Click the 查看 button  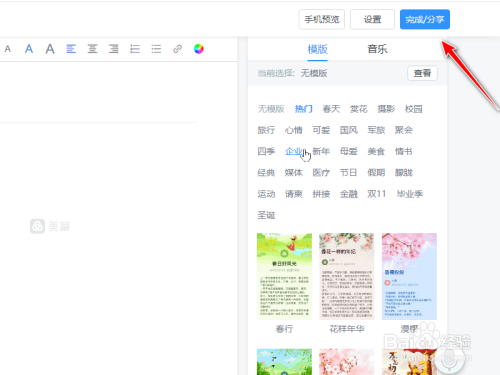422,73
